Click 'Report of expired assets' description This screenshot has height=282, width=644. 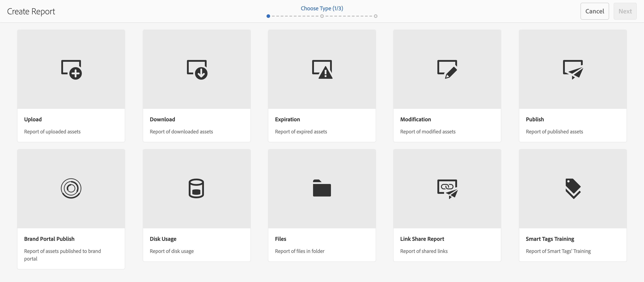301,132
